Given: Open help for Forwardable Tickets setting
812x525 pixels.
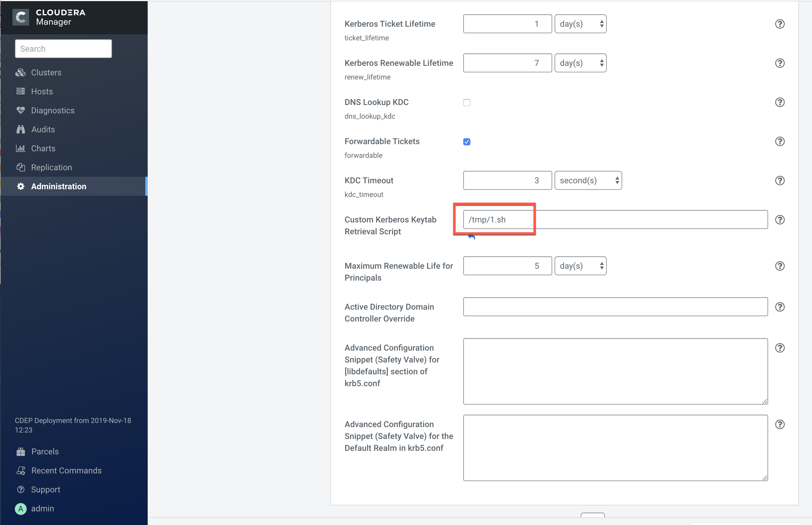Looking at the screenshot, I should point(780,141).
